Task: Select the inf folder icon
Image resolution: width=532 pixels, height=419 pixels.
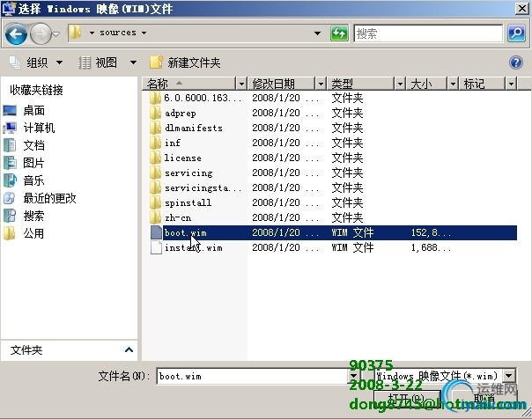Action: tap(156, 143)
